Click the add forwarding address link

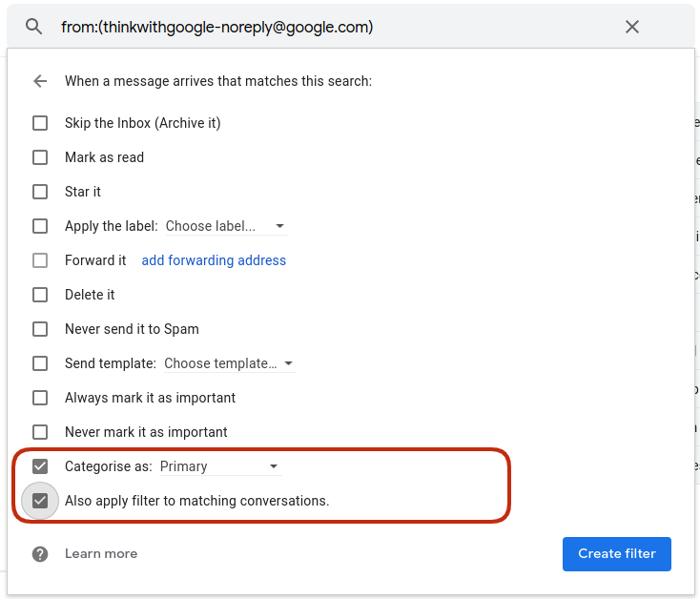pyautogui.click(x=214, y=260)
